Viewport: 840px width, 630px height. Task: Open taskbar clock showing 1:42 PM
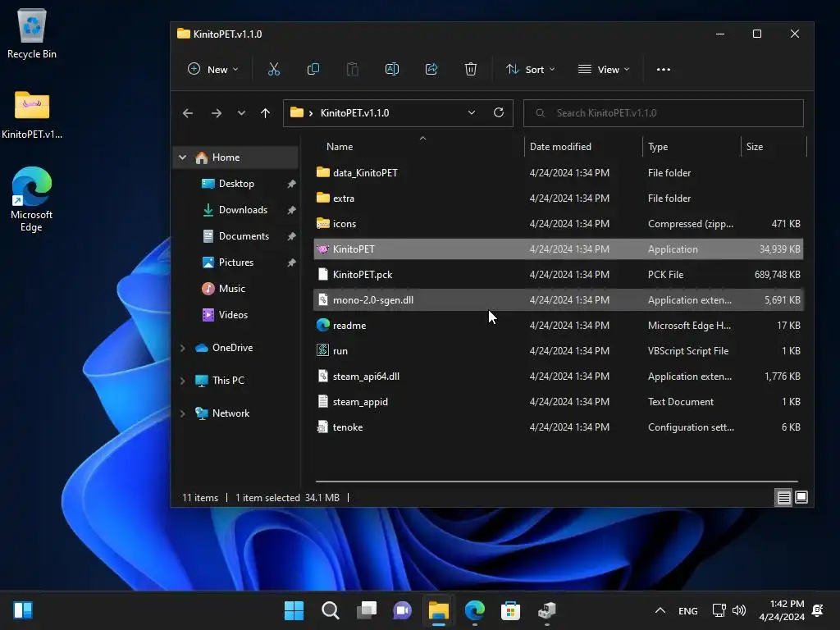click(x=782, y=610)
